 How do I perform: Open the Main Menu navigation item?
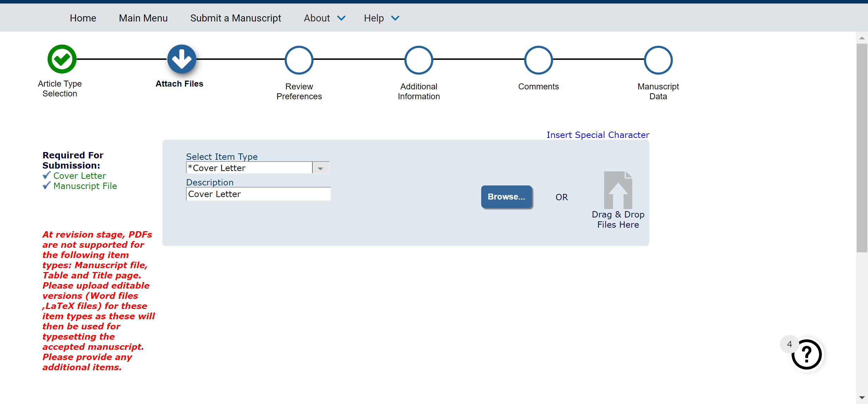(143, 18)
